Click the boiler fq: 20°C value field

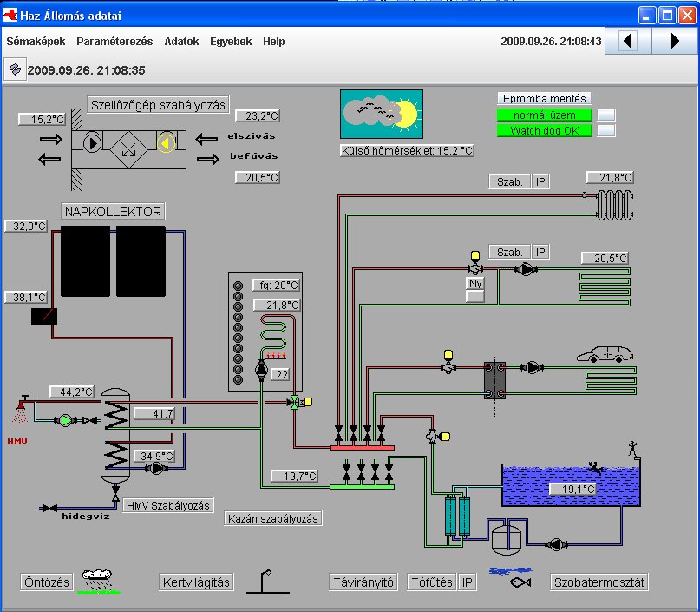[277, 285]
